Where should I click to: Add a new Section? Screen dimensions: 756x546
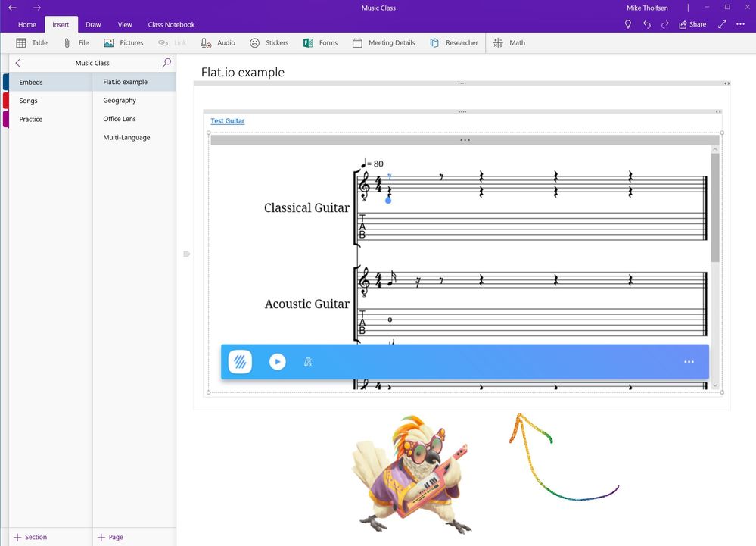tap(30, 537)
